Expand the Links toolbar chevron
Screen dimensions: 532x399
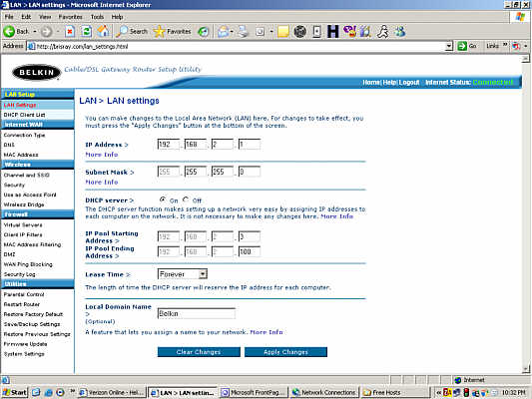coord(505,45)
